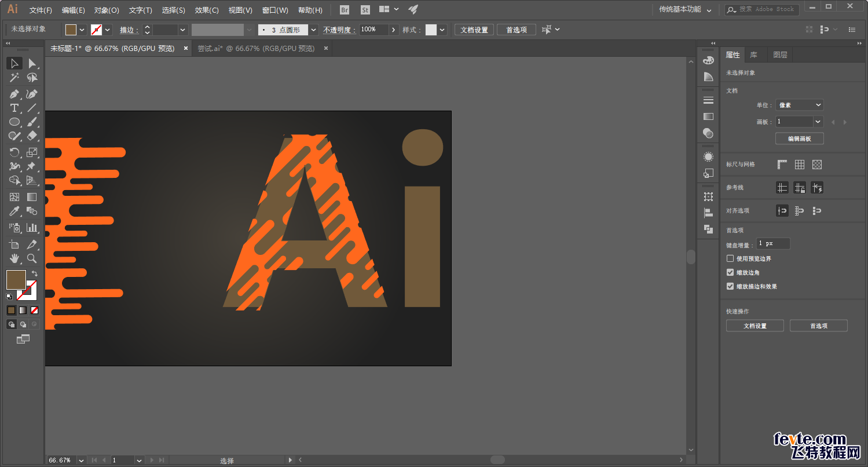Select the Blend tool
868x467 pixels.
(x=32, y=211)
